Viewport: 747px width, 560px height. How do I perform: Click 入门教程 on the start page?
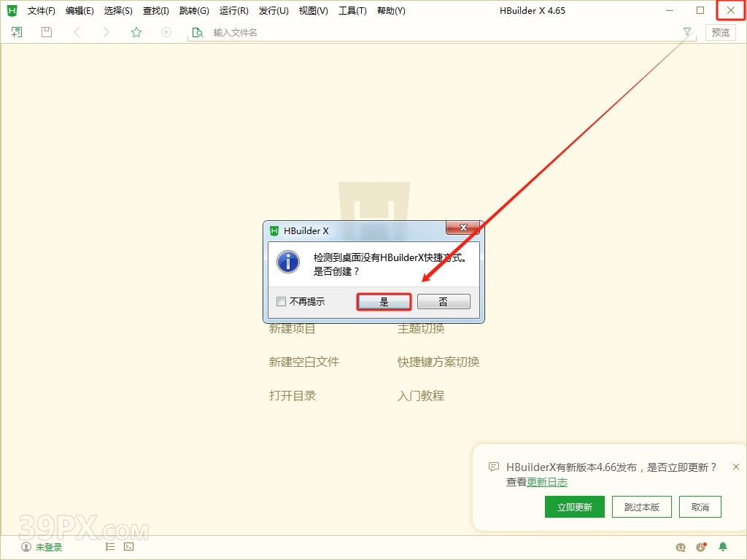(421, 396)
